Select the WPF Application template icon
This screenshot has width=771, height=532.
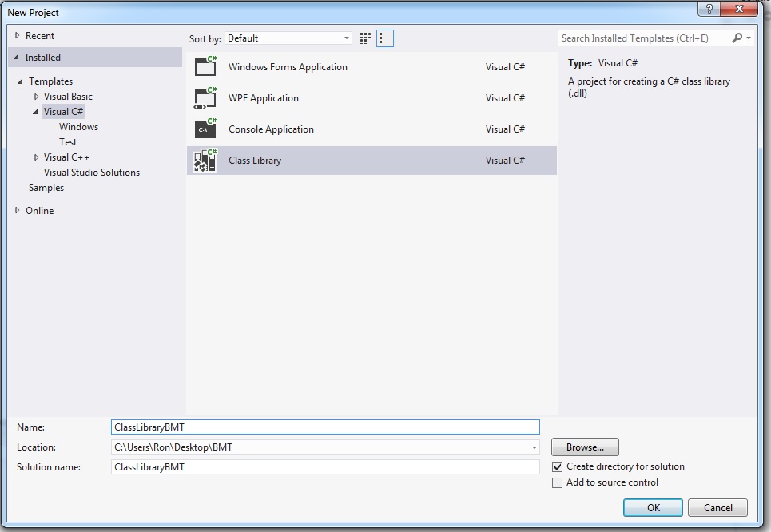tap(205, 97)
